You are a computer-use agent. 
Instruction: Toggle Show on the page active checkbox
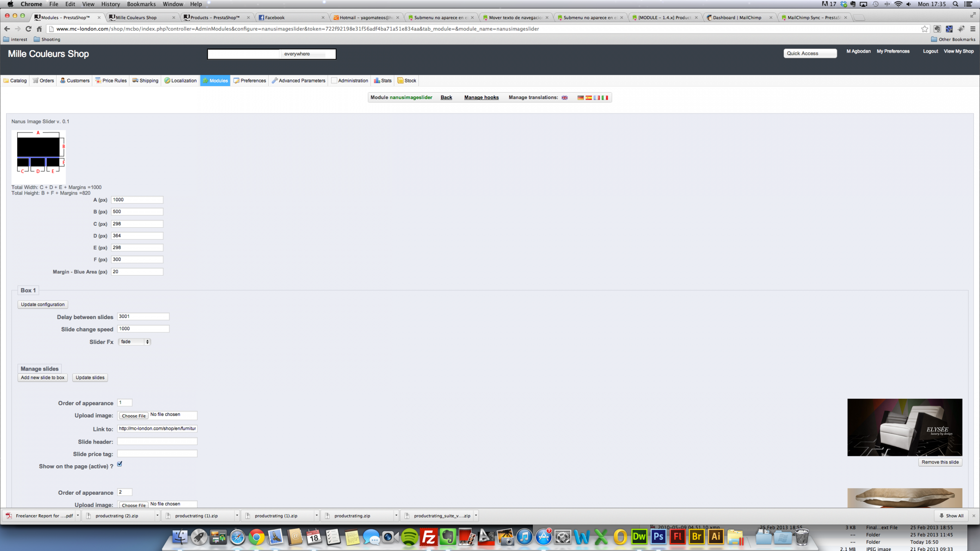(x=120, y=464)
